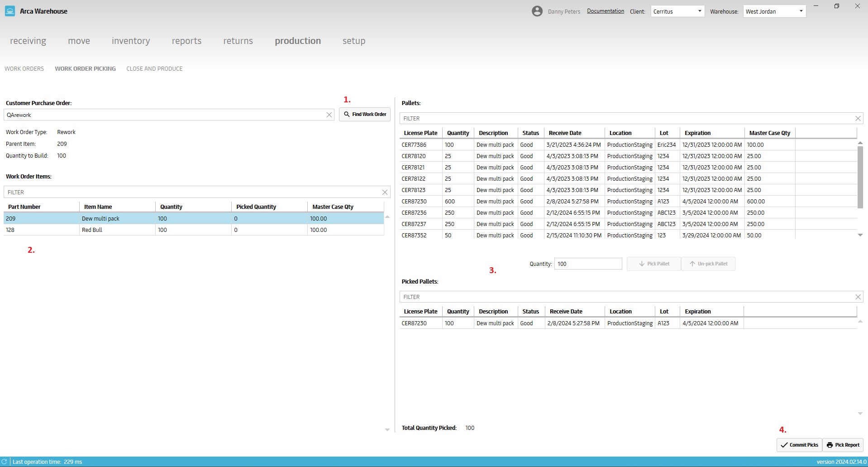Select CER87230 in the Pallets table
The height and width of the screenshot is (467, 868).
click(x=628, y=202)
